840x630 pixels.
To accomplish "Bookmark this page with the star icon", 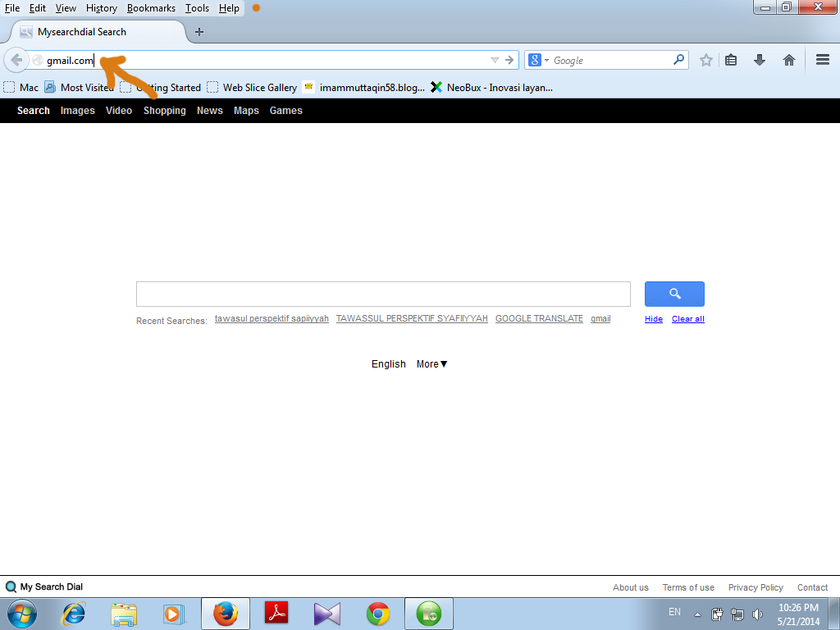I will click(704, 59).
